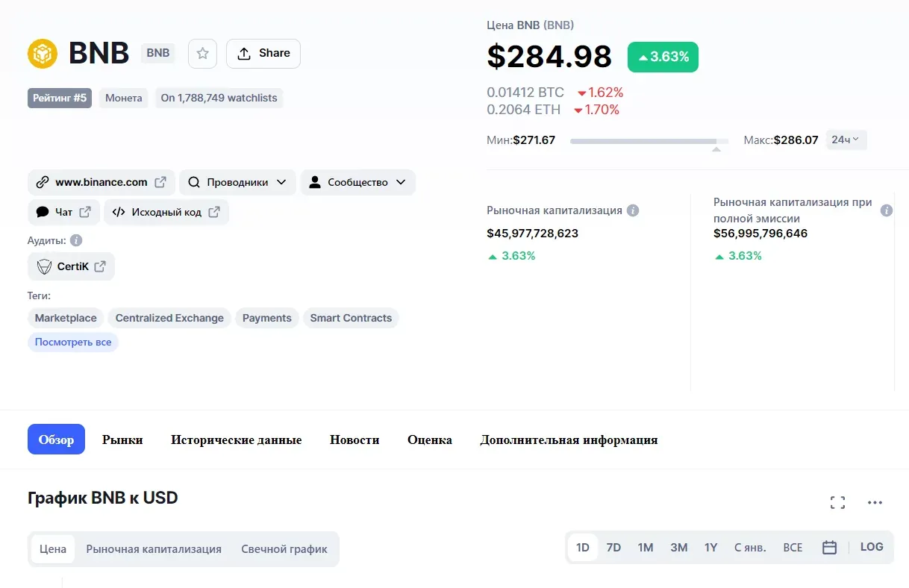Select the Цена chart mode

coord(53,549)
